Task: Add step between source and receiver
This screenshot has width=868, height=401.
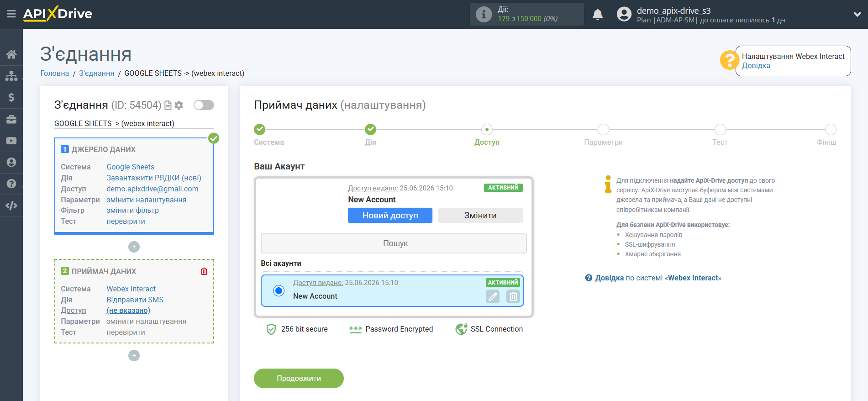Action: pos(134,247)
